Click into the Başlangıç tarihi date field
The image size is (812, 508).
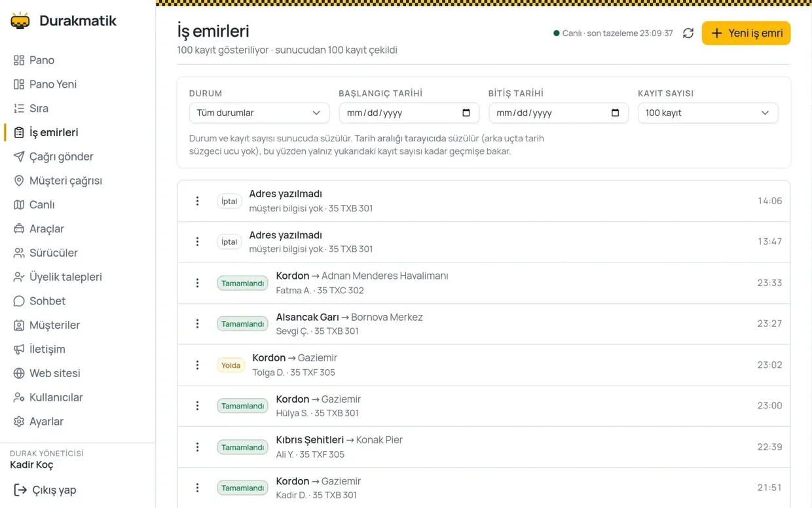point(409,113)
